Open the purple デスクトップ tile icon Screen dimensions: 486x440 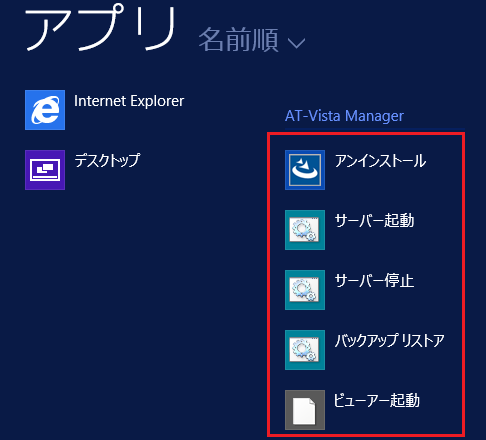[x=45, y=170]
